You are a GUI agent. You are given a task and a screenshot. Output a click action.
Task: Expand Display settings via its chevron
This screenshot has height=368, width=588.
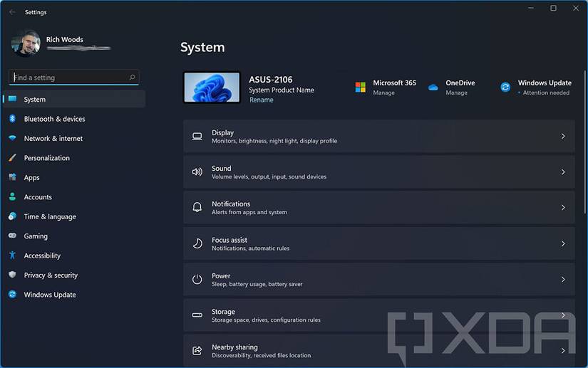tap(563, 136)
